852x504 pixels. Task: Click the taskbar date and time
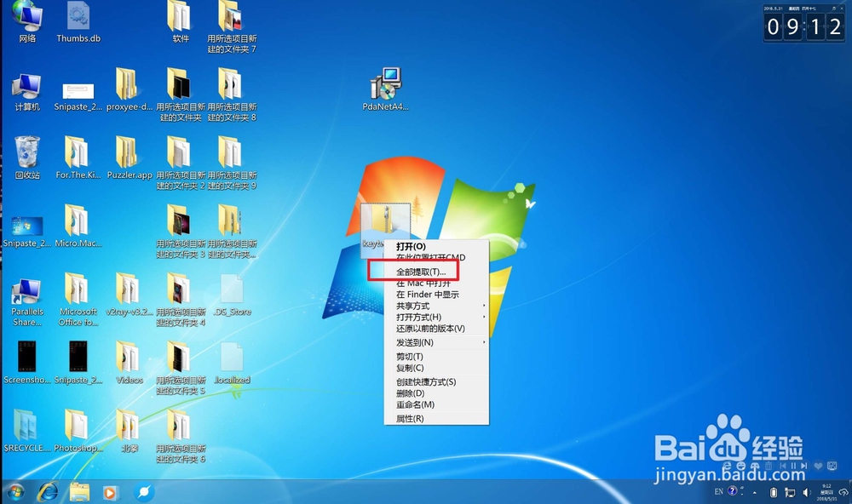point(826,492)
